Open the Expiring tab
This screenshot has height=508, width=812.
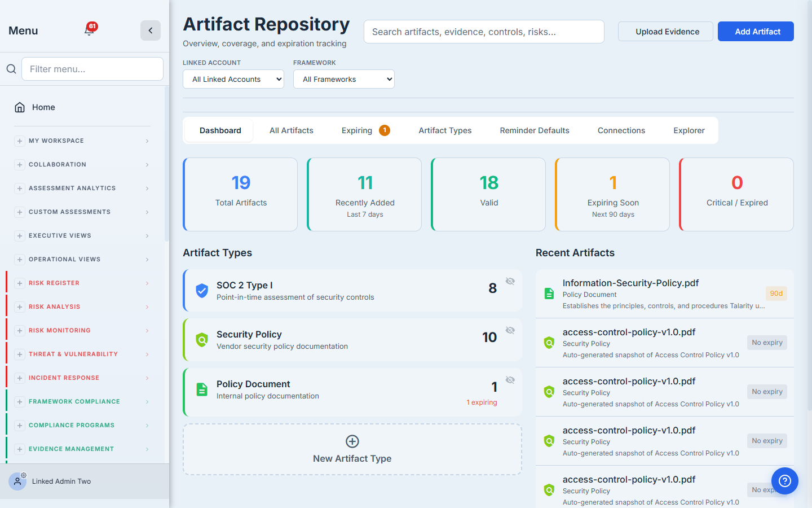365,130
